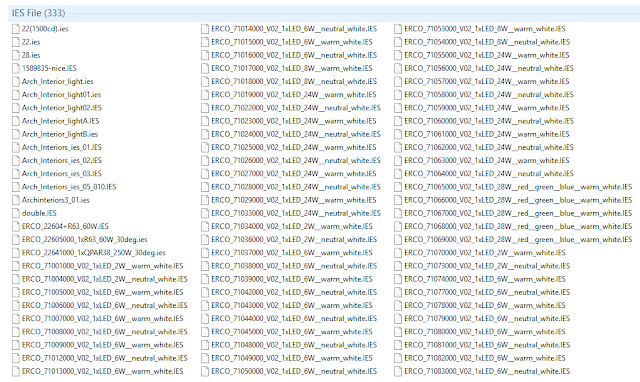Click icon of ERCO_71058000 24W neutral_white file
Viewport: 640px width, 382px height.
click(x=398, y=95)
